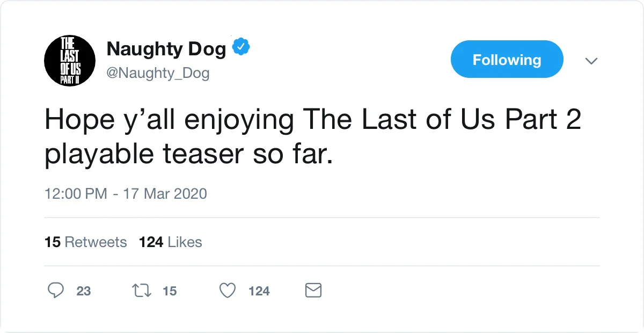
Task: Like the tweet with the heart icon
Action: click(228, 291)
